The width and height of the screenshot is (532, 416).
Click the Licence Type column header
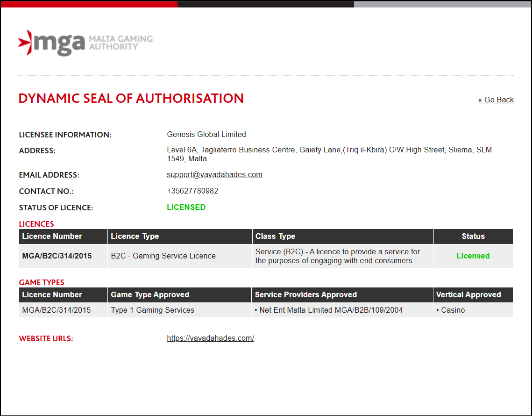point(135,237)
